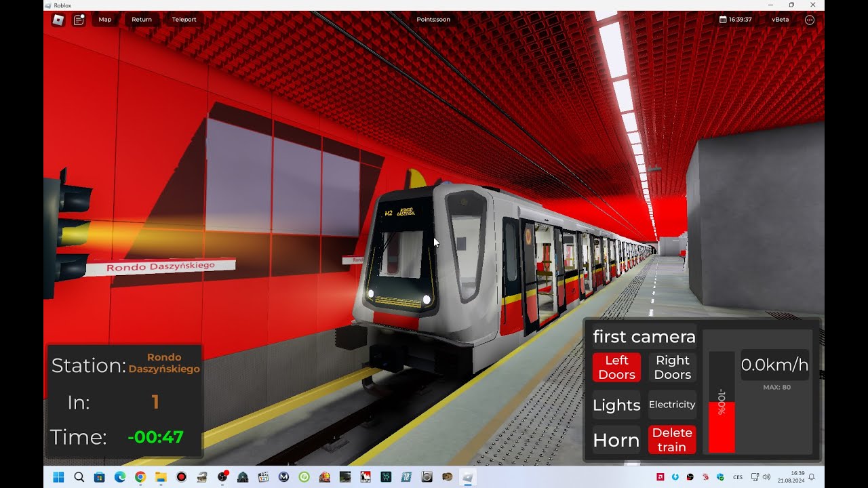Open the Teleport option in top bar

(184, 20)
